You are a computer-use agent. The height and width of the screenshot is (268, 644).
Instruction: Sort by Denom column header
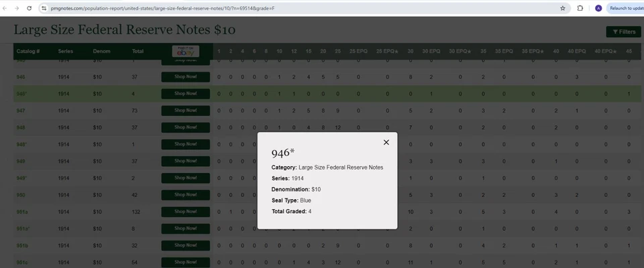point(101,52)
